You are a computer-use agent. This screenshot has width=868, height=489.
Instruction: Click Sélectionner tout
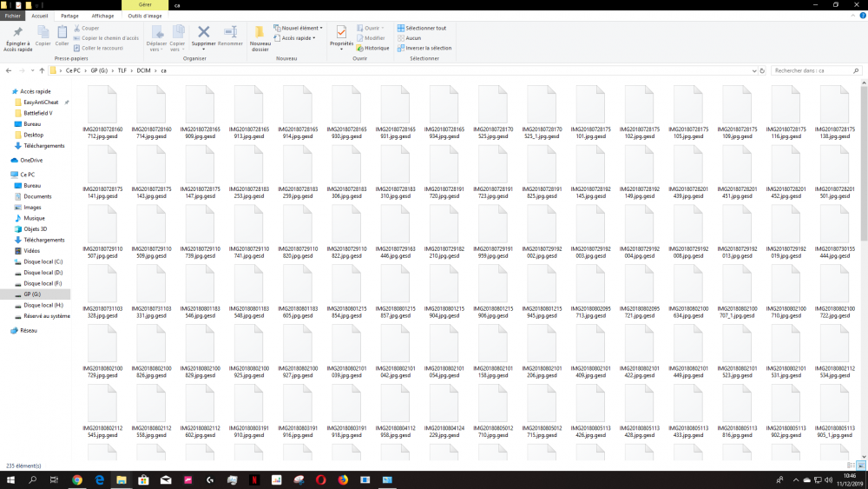pyautogui.click(x=425, y=28)
